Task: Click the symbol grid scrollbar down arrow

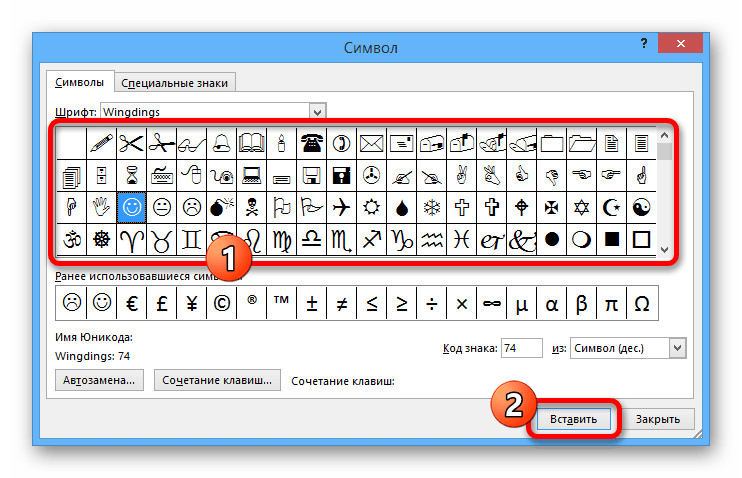Action: (x=664, y=249)
